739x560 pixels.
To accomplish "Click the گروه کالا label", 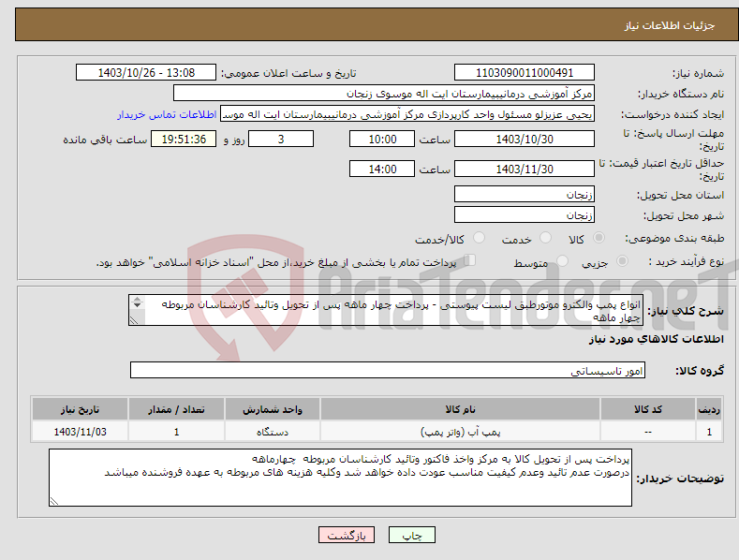I will click(700, 371).
